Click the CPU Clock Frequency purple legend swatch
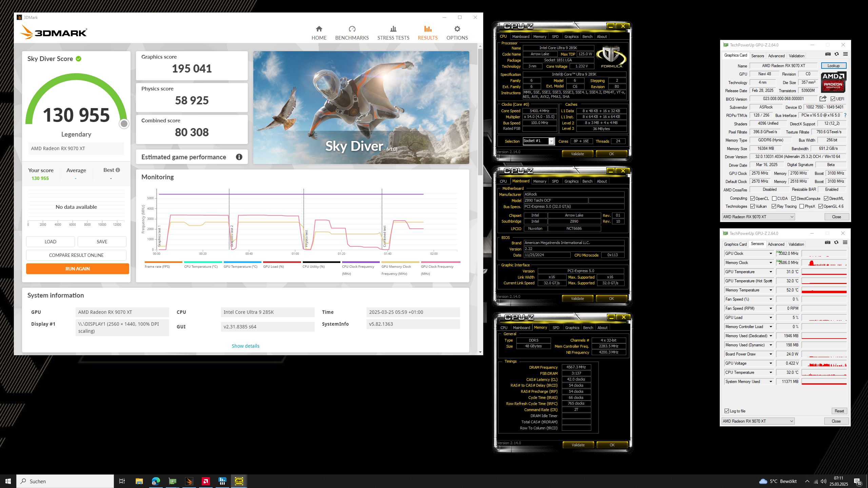 point(361,262)
